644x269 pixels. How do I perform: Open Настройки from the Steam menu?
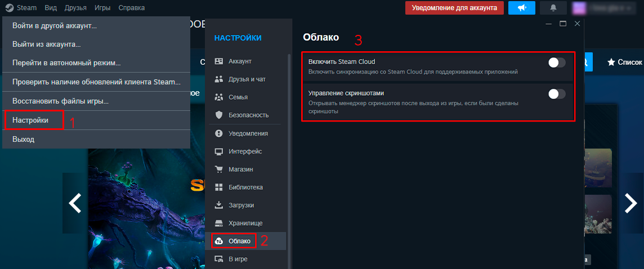(x=96, y=120)
